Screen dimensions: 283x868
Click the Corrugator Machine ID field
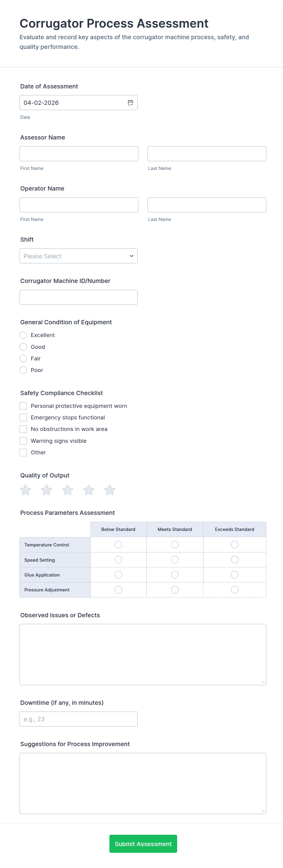pos(78,297)
